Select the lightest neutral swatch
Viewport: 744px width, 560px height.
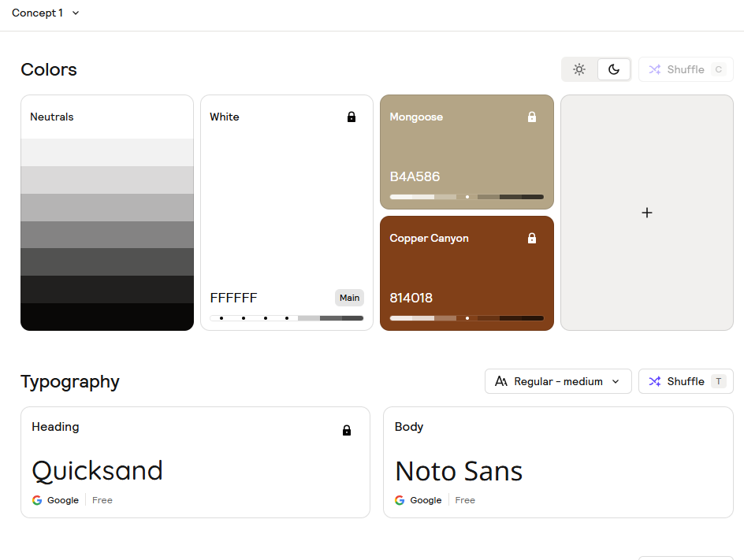(107, 152)
